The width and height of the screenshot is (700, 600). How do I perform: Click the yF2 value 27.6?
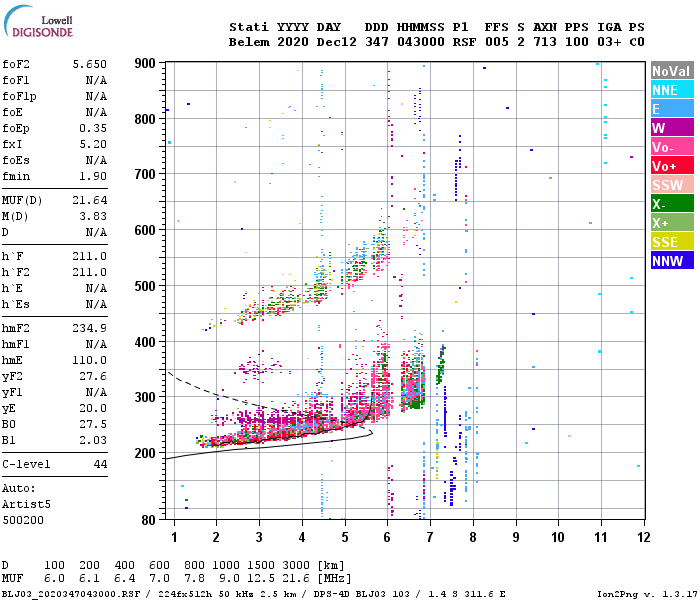point(93,377)
